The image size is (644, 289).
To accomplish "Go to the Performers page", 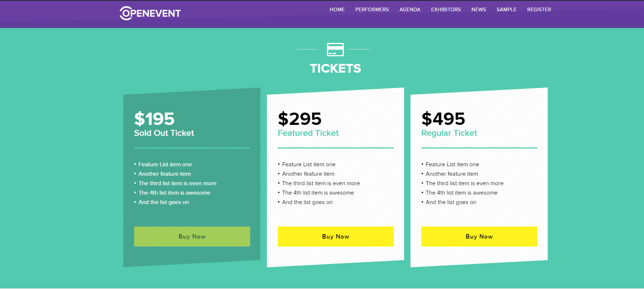I will coord(372,9).
